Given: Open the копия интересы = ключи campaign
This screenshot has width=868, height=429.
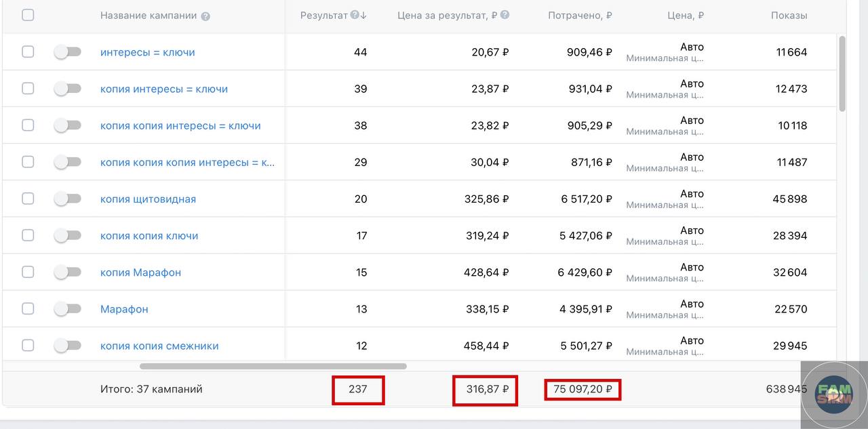Looking at the screenshot, I should click(x=164, y=89).
